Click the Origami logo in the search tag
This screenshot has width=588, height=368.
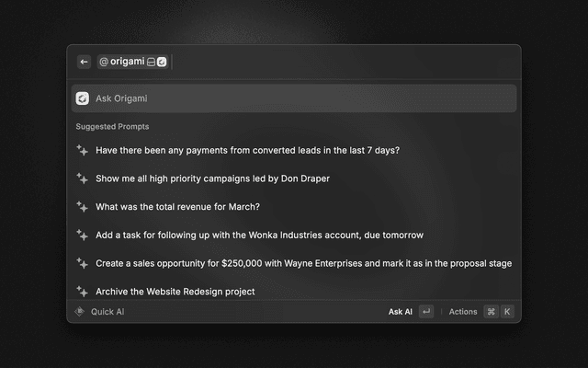[162, 62]
